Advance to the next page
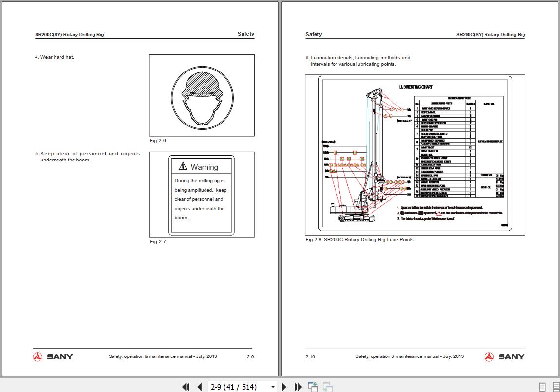The width and height of the screenshot is (560, 392). (x=284, y=387)
